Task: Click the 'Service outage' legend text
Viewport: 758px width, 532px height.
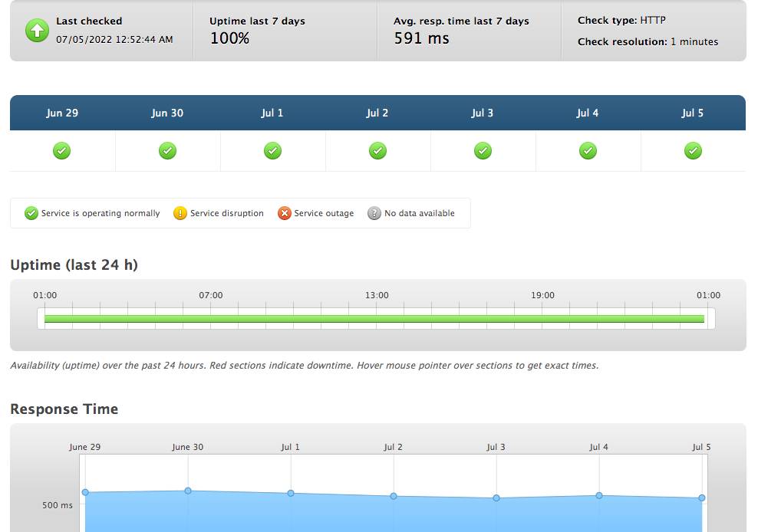Action: pos(324,213)
